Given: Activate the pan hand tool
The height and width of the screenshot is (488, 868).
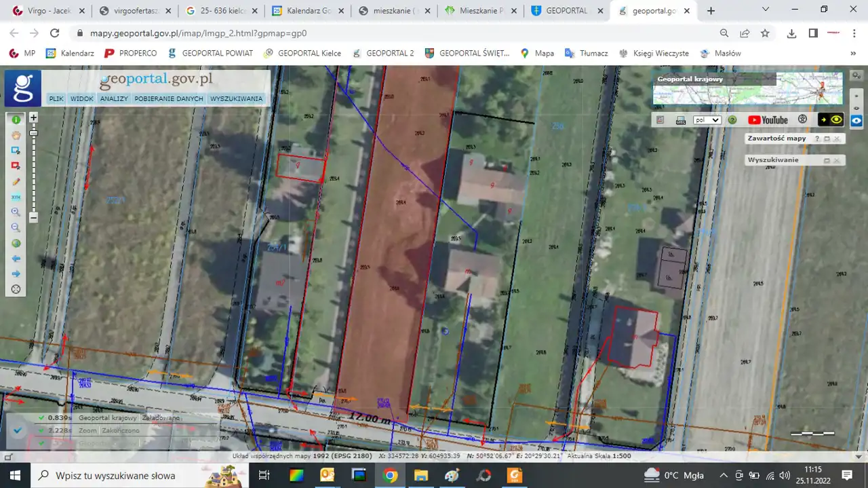Looking at the screenshot, I should (x=16, y=134).
